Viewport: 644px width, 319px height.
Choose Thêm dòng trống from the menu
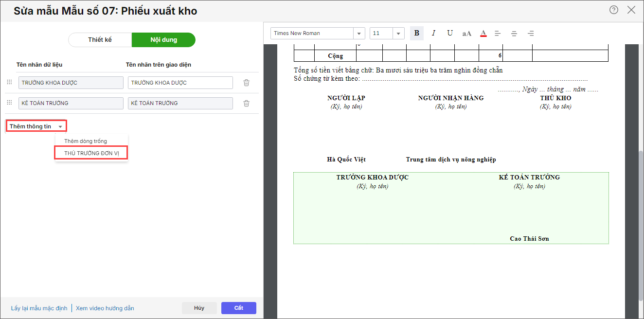pos(86,141)
